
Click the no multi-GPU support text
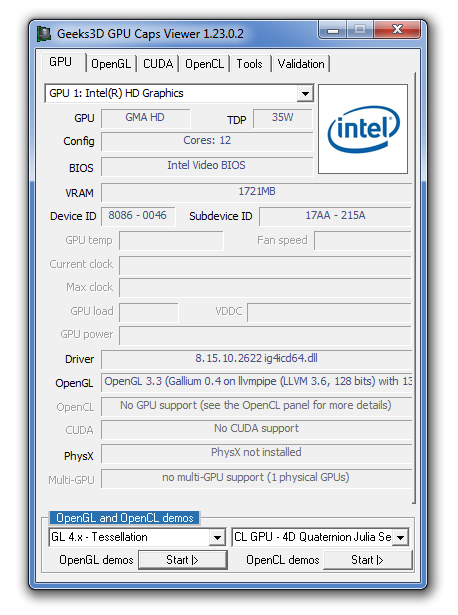click(x=256, y=478)
